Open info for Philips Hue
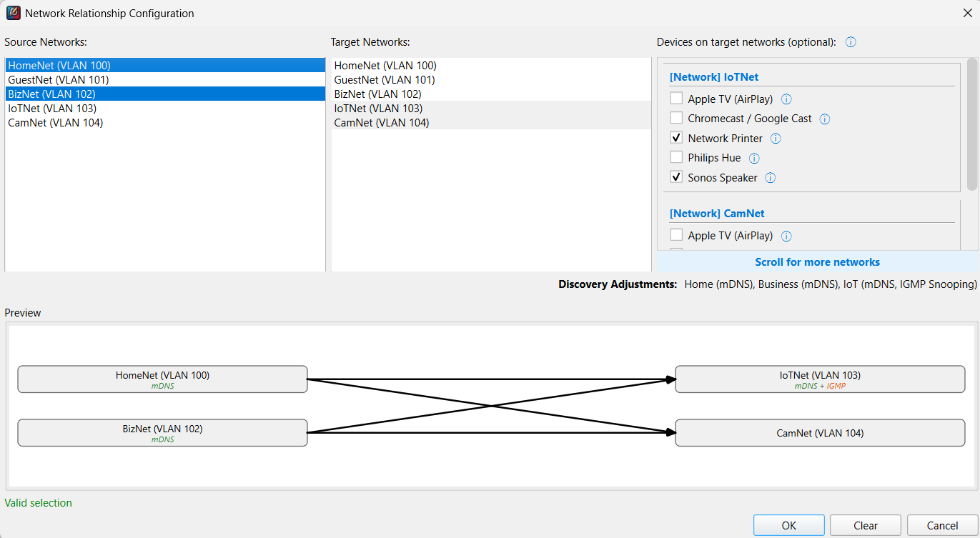980x538 pixels. [x=754, y=158]
